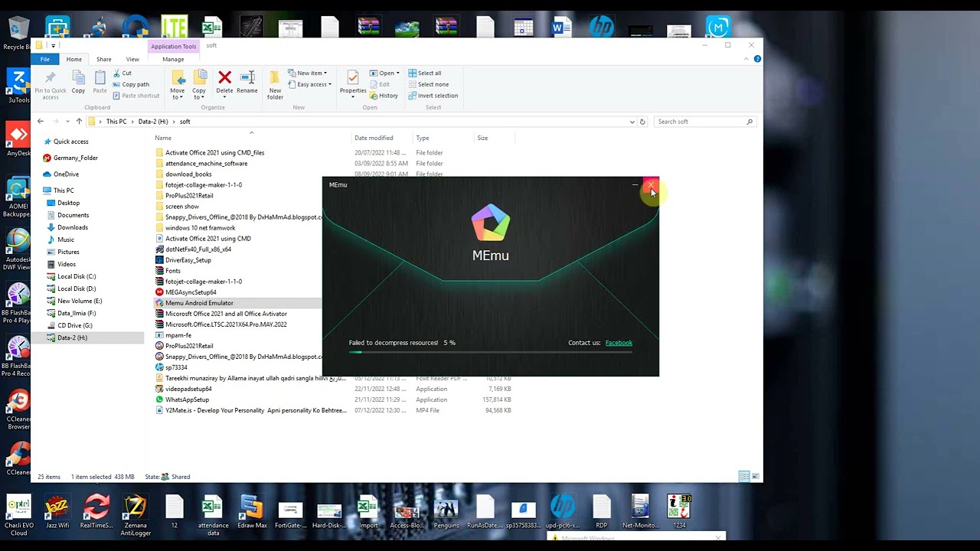Screen dimensions: 980x551
Task: Open the Copy to dropdown
Action: 199,85
